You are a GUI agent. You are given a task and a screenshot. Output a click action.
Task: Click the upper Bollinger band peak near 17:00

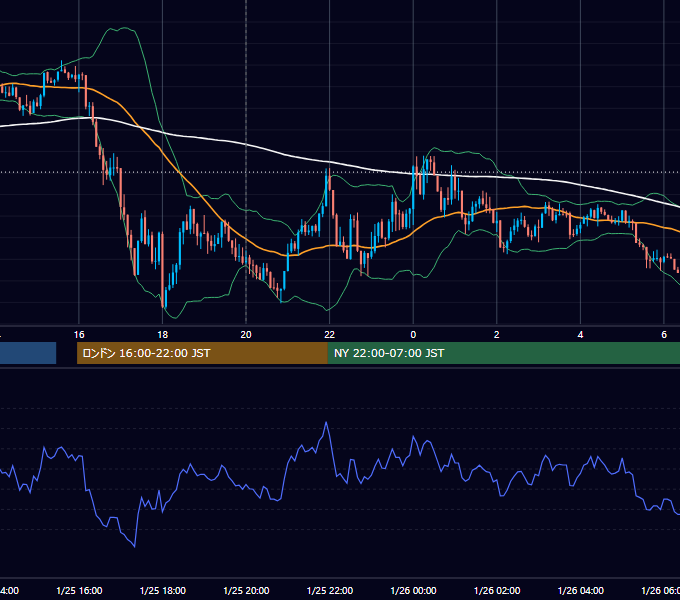click(125, 28)
